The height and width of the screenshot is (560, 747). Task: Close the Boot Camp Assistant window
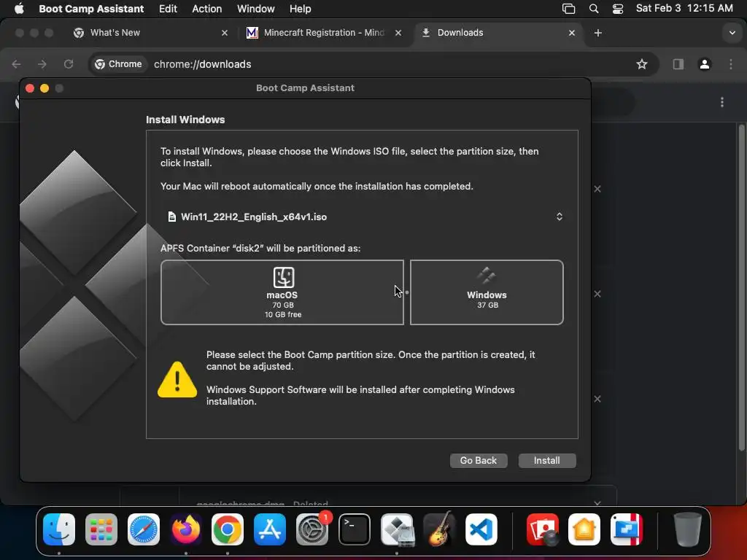click(x=29, y=88)
